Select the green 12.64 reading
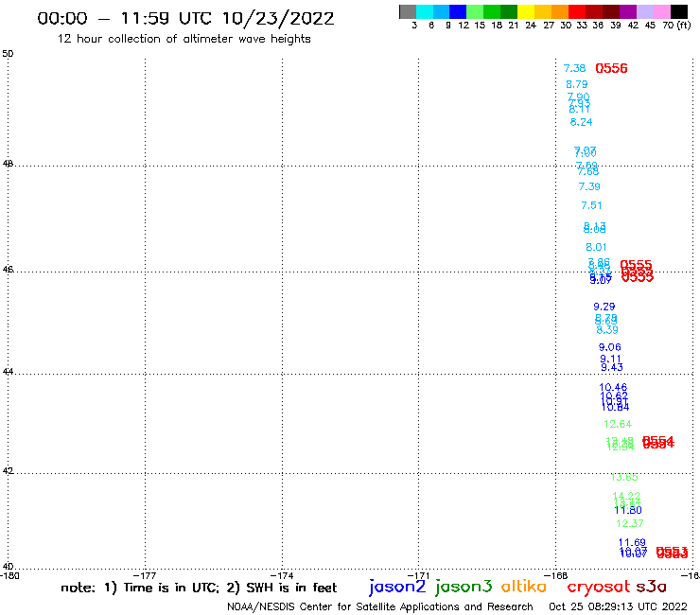Viewport: 700px width, 615px height. click(x=618, y=424)
